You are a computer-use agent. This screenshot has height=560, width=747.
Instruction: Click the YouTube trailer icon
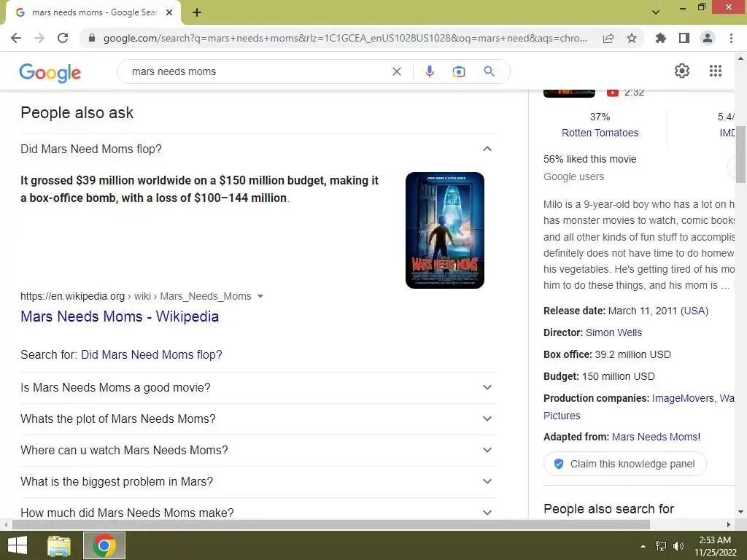click(x=613, y=93)
